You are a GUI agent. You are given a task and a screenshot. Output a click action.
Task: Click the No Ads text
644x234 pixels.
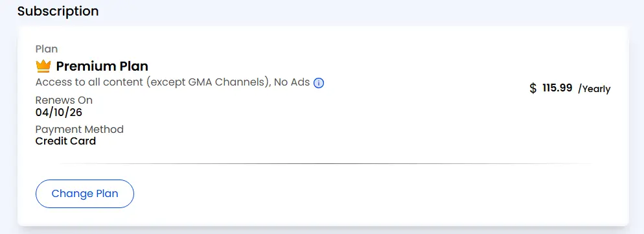point(292,82)
